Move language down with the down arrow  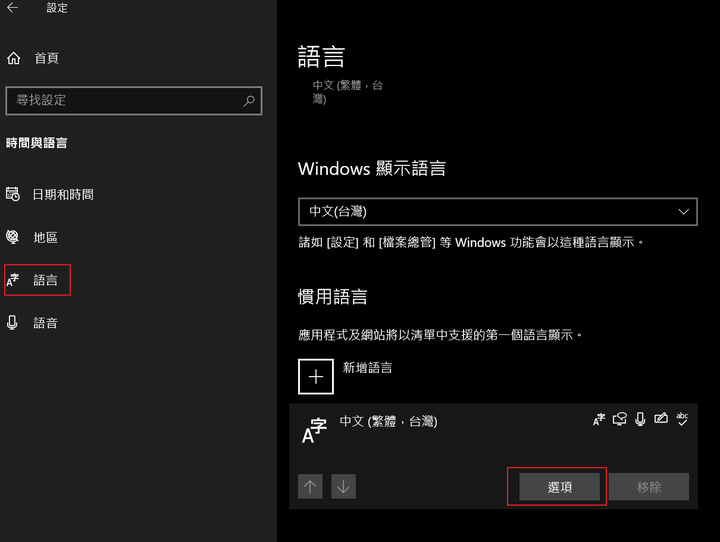pyautogui.click(x=343, y=486)
